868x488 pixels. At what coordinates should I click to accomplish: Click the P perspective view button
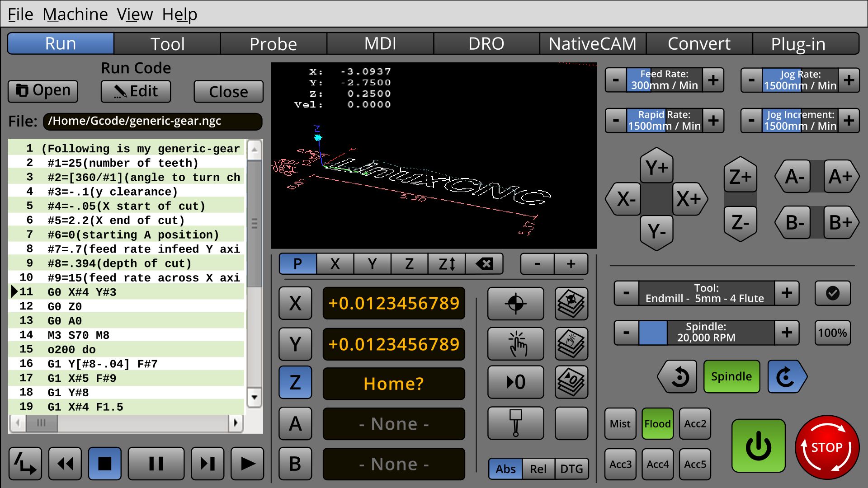297,264
